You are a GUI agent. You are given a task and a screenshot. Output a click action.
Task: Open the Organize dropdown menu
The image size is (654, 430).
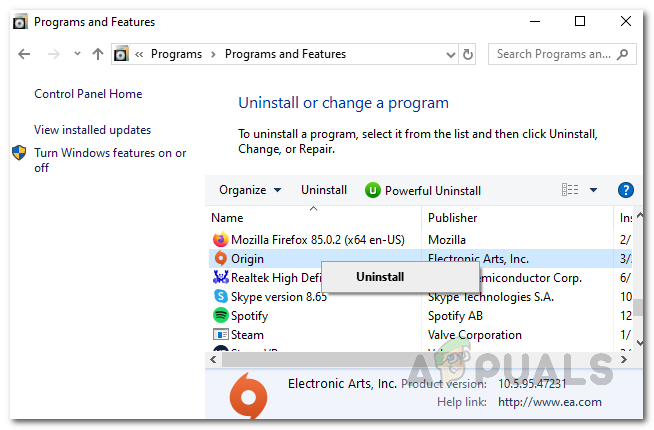250,190
